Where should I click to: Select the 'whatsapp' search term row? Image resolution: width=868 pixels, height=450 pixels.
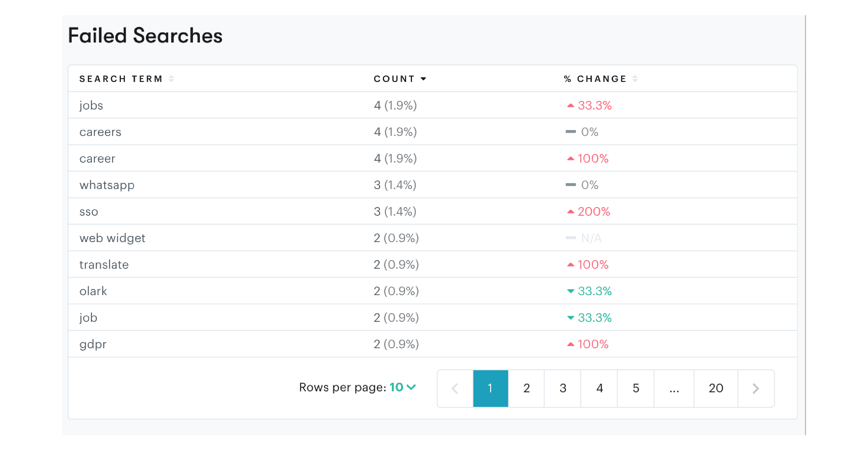(x=107, y=185)
